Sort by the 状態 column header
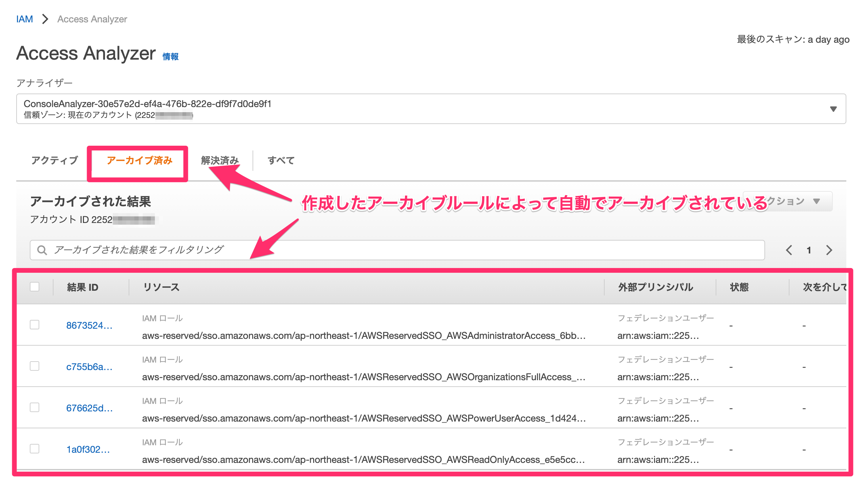 (x=739, y=287)
